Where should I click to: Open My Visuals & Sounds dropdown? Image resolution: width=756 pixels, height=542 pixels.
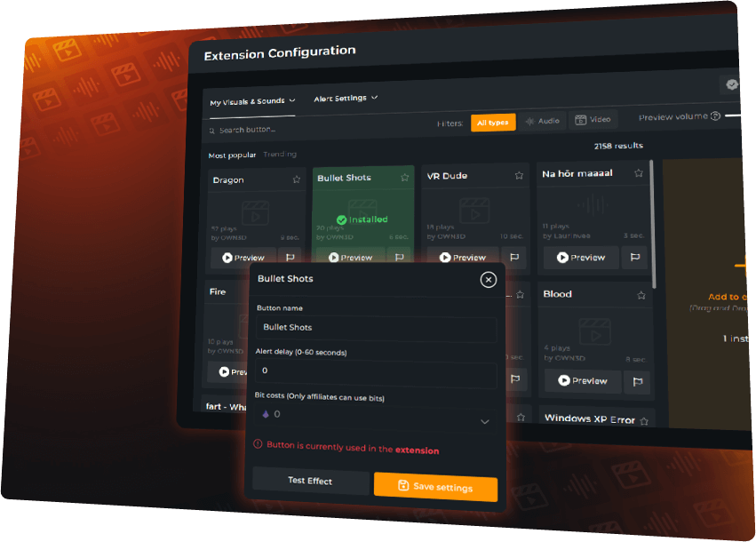(x=252, y=102)
